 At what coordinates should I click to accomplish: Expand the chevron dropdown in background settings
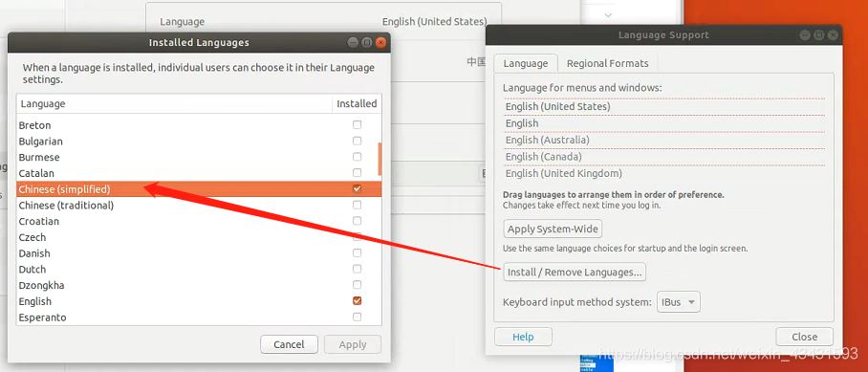click(608, 15)
